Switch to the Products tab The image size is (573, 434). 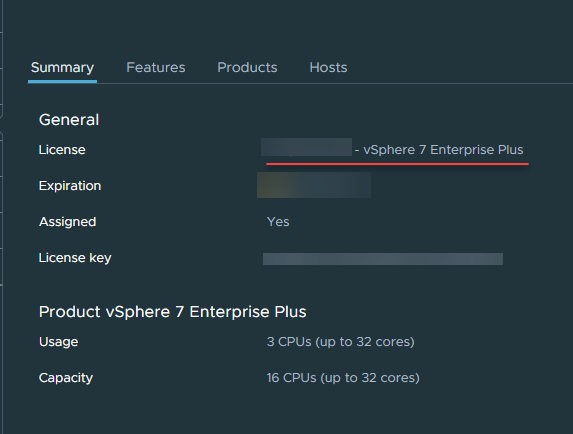coord(247,68)
